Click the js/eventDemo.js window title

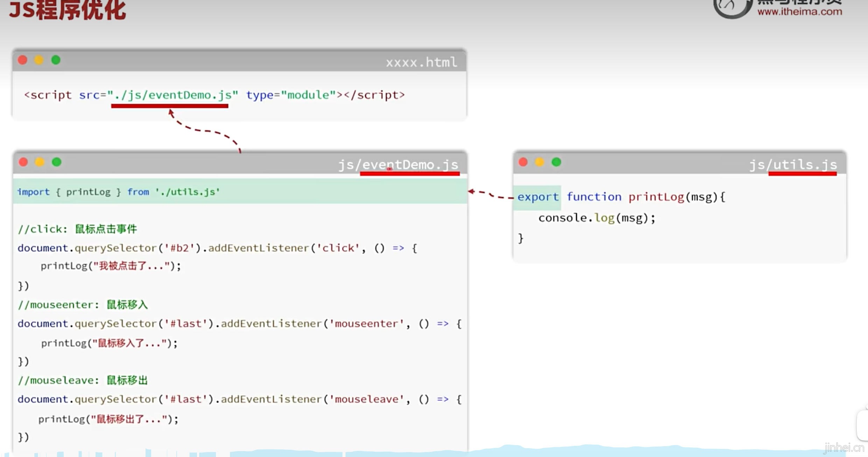click(x=398, y=164)
